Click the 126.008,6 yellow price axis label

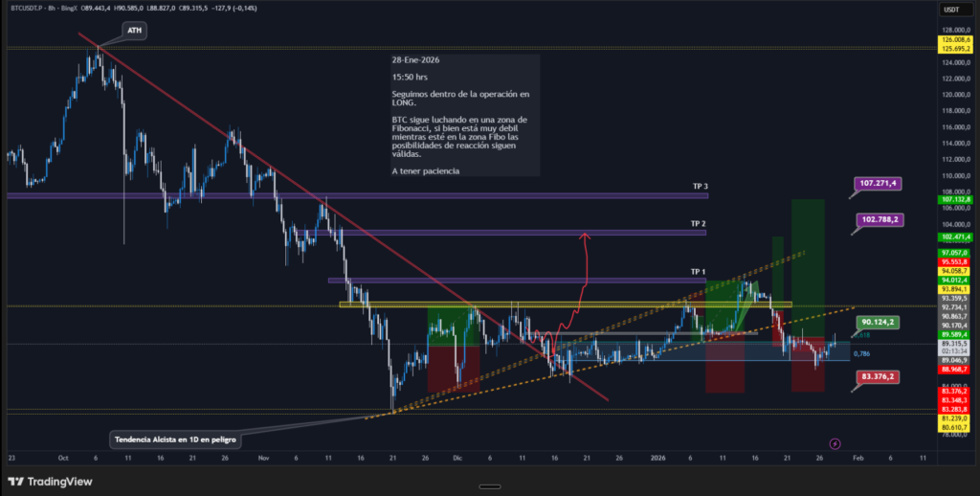(x=956, y=38)
